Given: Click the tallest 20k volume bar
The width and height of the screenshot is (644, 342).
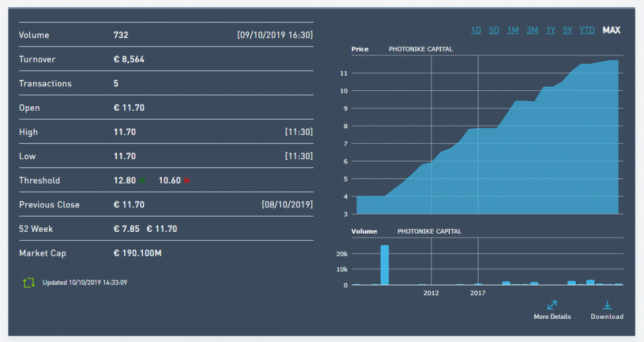Looking at the screenshot, I should [x=384, y=265].
